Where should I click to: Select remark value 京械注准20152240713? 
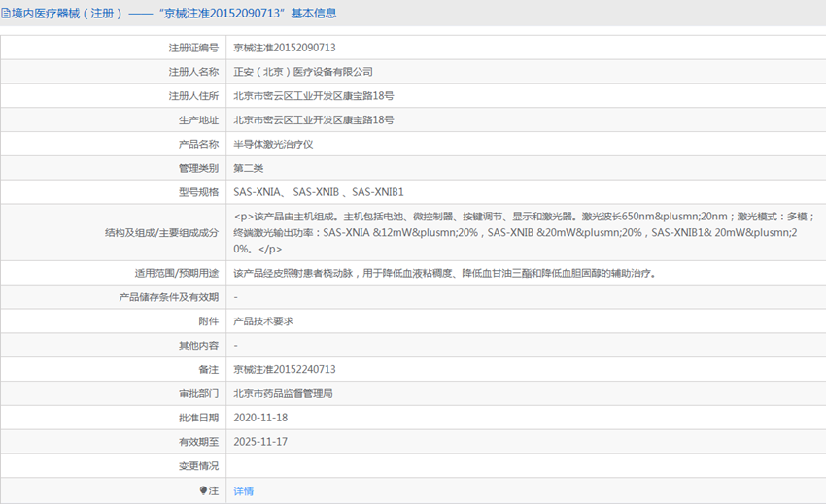(x=285, y=369)
